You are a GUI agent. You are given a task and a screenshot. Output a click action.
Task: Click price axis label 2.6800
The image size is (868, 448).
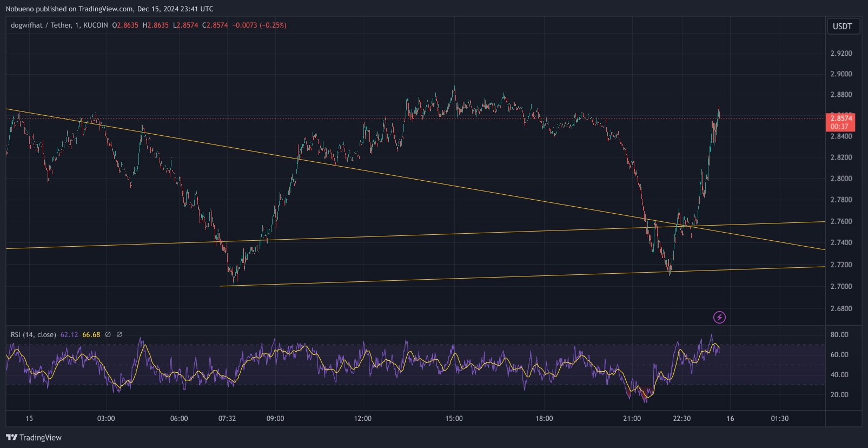click(x=841, y=308)
